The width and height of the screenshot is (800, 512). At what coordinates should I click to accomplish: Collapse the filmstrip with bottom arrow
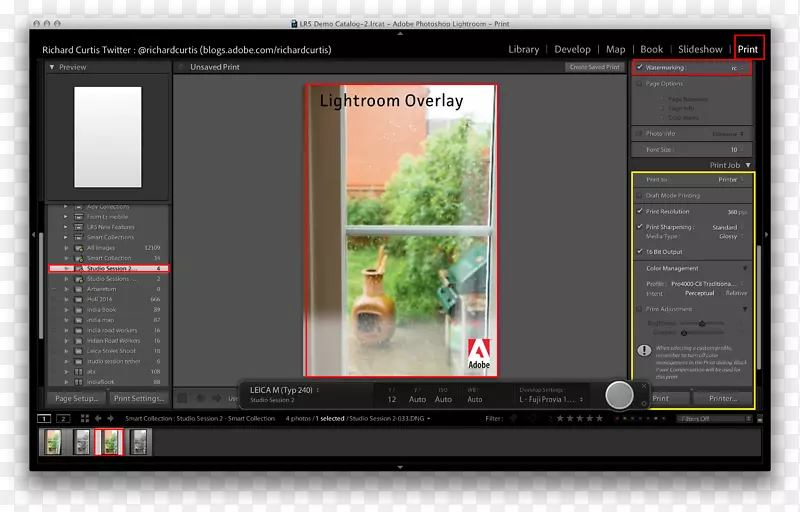point(400,467)
